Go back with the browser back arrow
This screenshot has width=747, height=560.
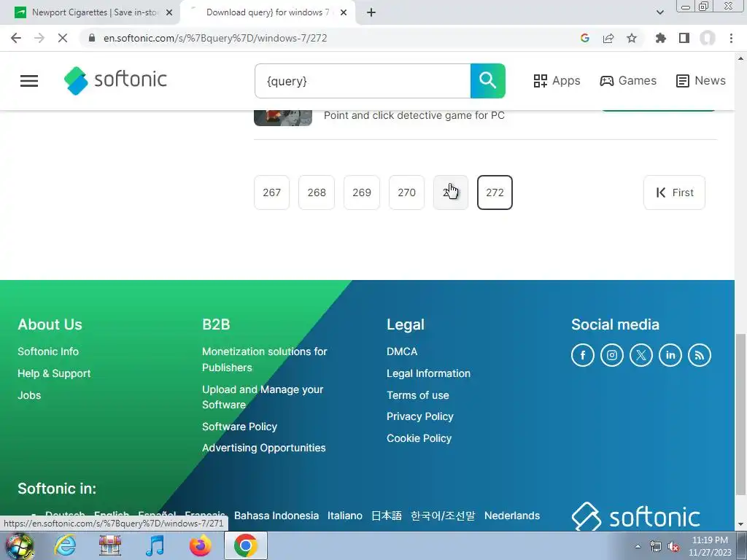16,38
